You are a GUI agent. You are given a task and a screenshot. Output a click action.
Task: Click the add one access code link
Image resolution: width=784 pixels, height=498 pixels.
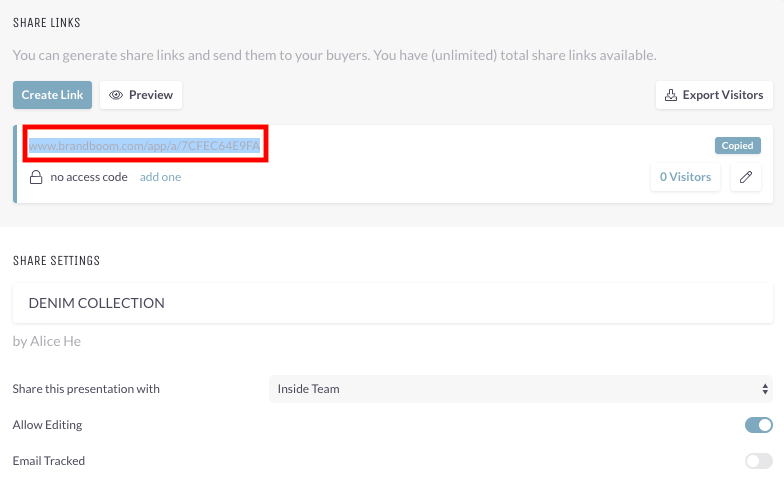pyautogui.click(x=160, y=177)
